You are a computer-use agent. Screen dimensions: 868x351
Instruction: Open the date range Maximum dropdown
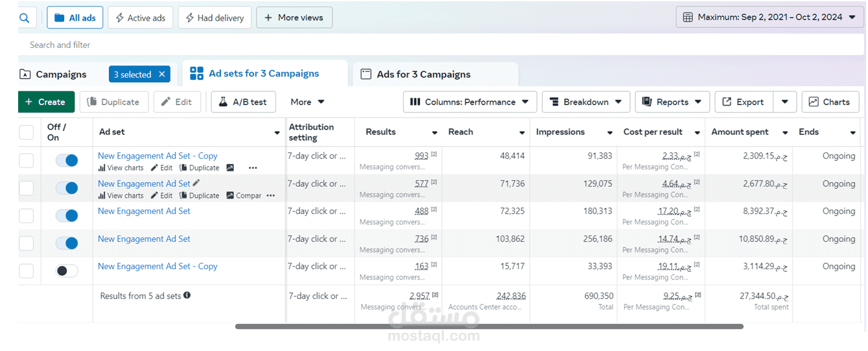point(769,18)
